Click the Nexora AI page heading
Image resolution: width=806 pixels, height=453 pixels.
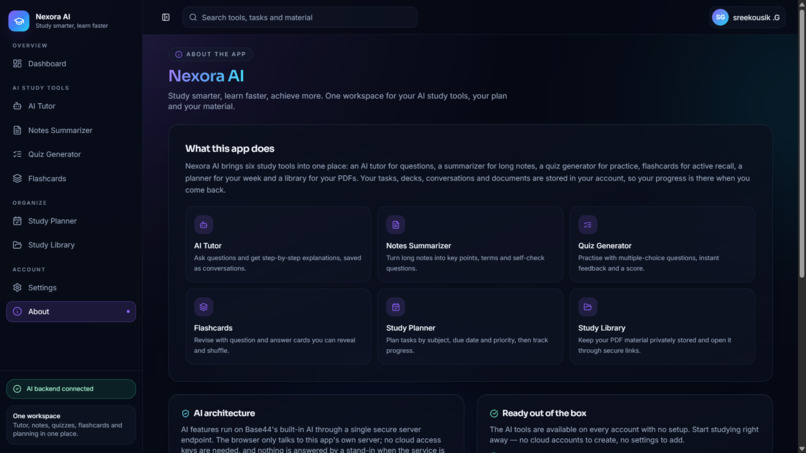coord(206,76)
